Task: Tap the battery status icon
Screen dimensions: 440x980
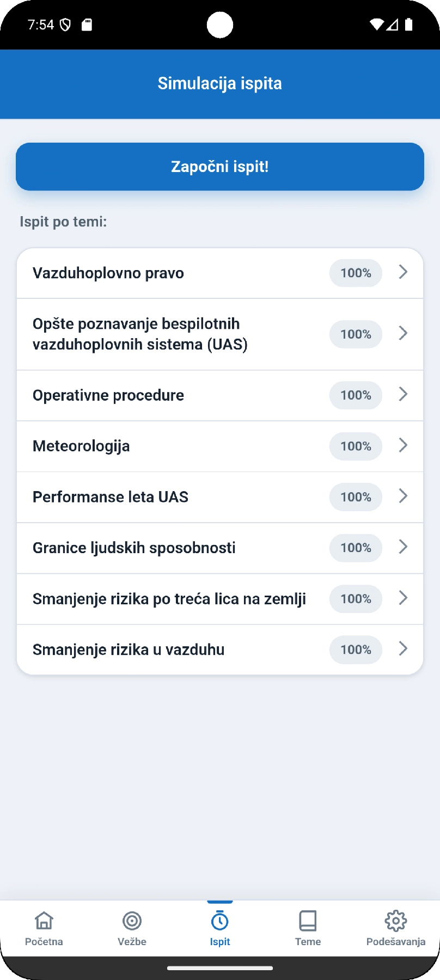Action: coord(409,24)
